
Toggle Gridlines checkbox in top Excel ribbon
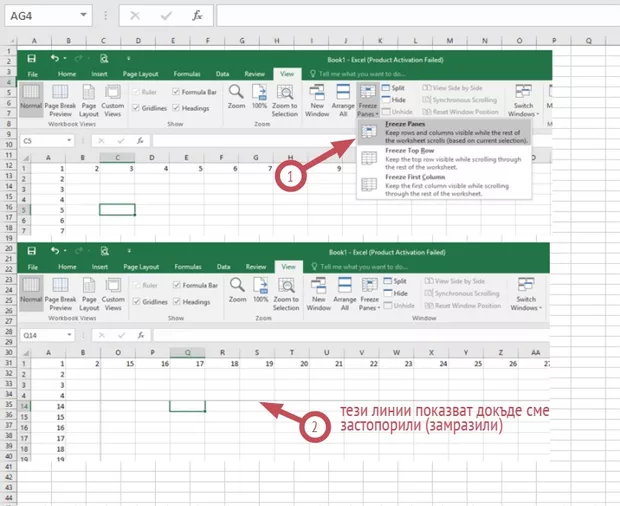(x=135, y=106)
